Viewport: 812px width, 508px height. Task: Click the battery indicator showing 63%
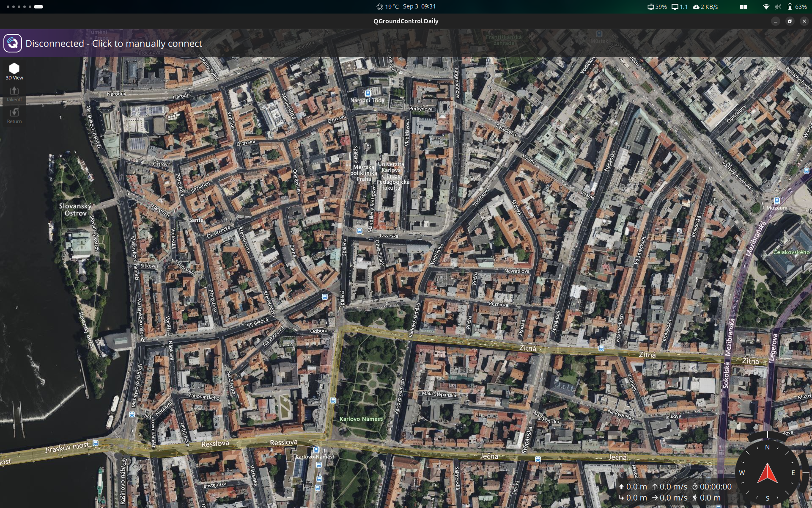797,7
